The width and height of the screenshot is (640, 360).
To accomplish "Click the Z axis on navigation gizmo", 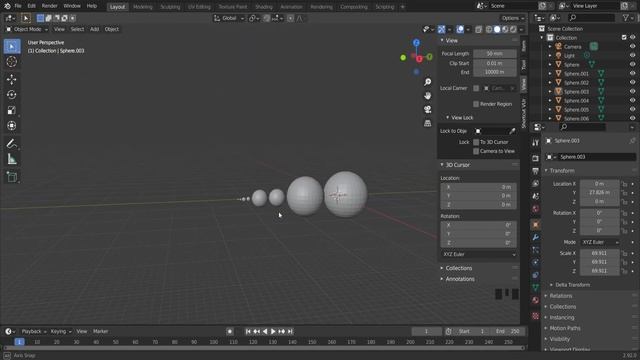I will coord(416,42).
